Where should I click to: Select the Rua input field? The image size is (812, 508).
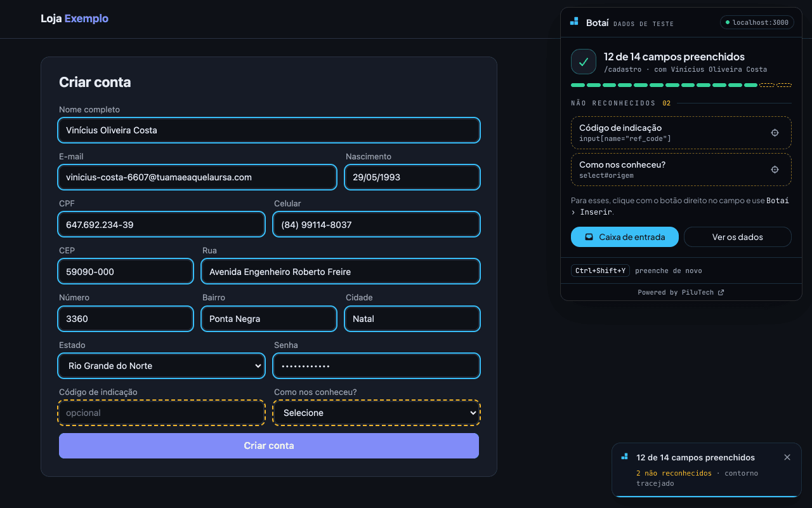[x=341, y=272]
